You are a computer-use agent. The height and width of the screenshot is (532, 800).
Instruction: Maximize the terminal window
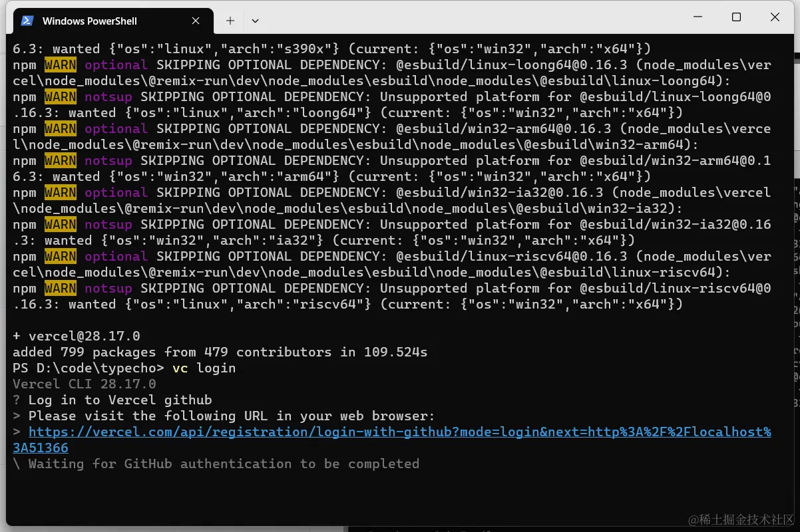tap(736, 17)
